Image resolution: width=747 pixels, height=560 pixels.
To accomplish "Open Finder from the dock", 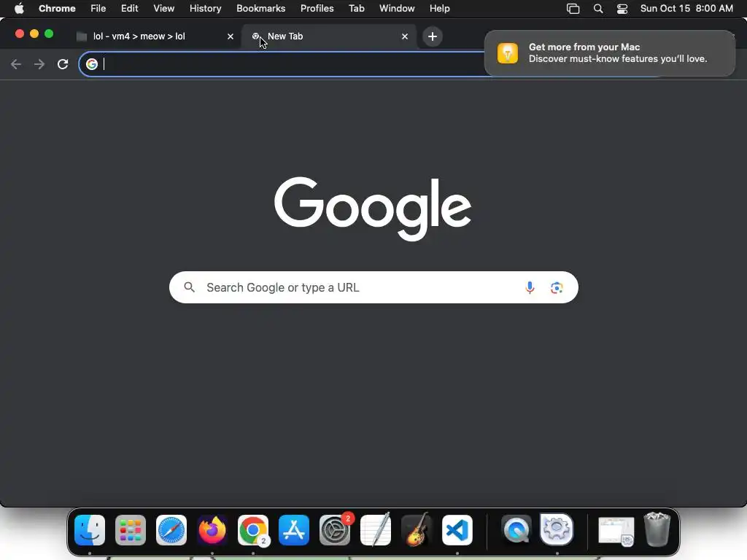I will coord(90,530).
